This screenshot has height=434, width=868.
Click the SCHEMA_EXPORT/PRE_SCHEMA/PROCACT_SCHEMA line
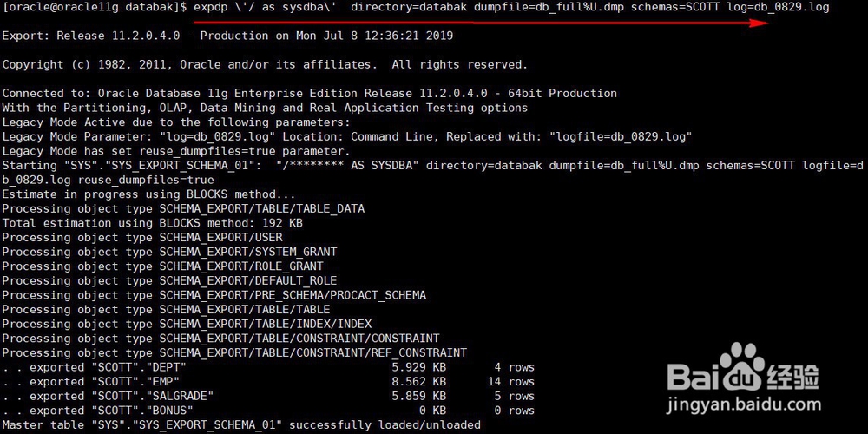coord(214,295)
